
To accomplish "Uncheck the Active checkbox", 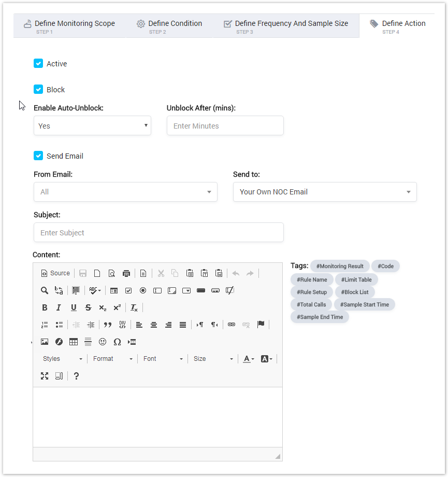I will (38, 63).
